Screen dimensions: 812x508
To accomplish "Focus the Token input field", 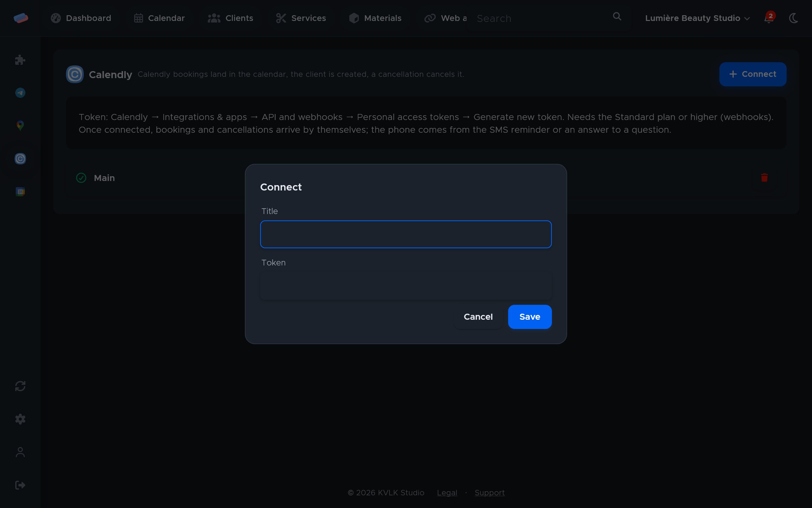I will (x=406, y=285).
